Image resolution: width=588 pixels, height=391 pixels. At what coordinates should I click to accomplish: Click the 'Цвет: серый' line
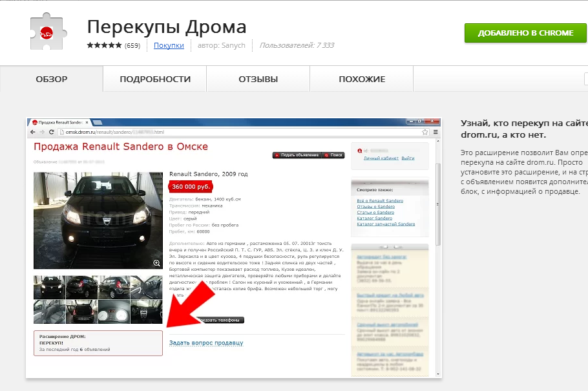coord(183,218)
